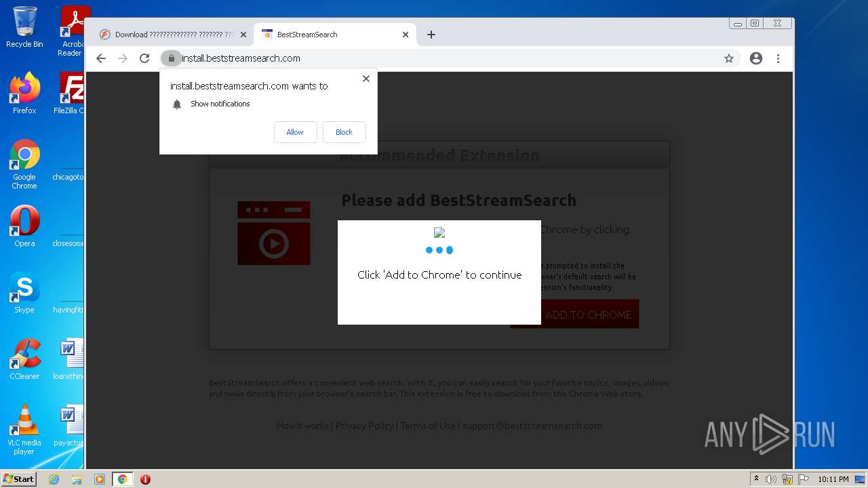Open the Windows Start menu
Viewport: 868px width, 488px height.
18,479
